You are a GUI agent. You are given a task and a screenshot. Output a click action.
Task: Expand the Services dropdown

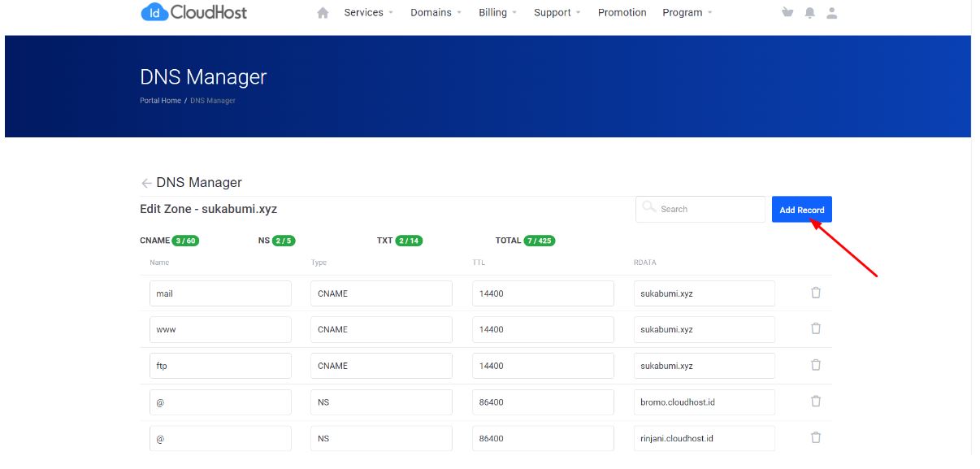(365, 12)
